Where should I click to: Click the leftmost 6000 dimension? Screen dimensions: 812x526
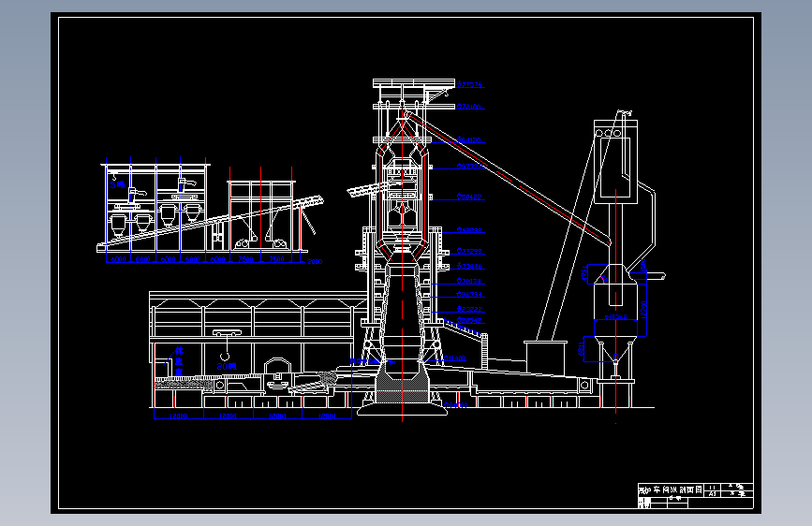[x=119, y=259]
